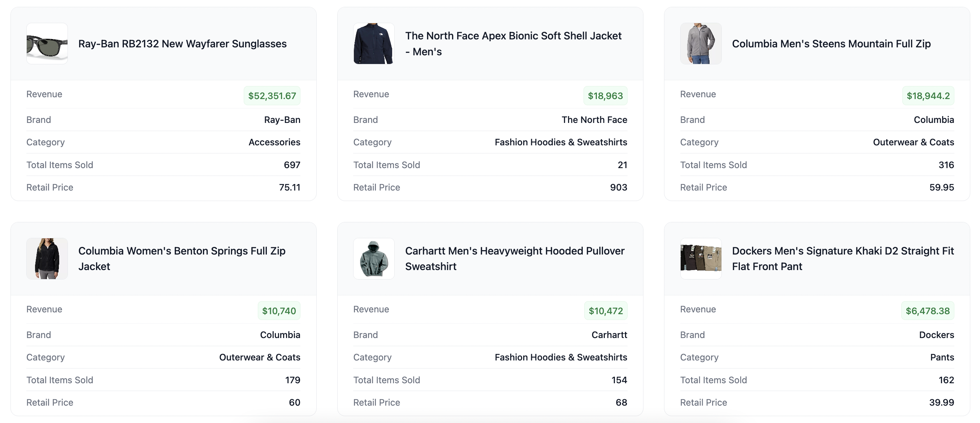The height and width of the screenshot is (423, 980).
Task: Select the $18,963 revenue badge
Action: pyautogui.click(x=605, y=96)
